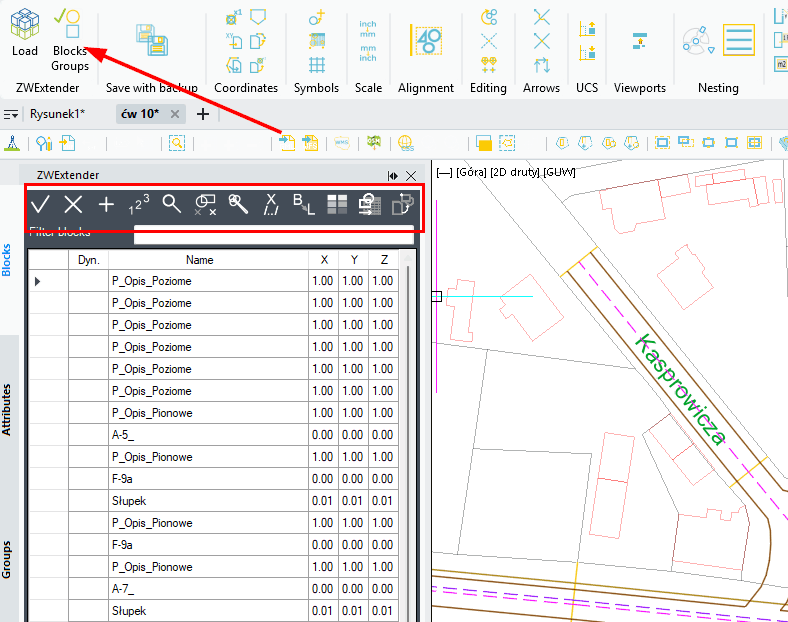The width and height of the screenshot is (788, 622).
Task: Click the 123 numbering icon
Action: (139, 204)
